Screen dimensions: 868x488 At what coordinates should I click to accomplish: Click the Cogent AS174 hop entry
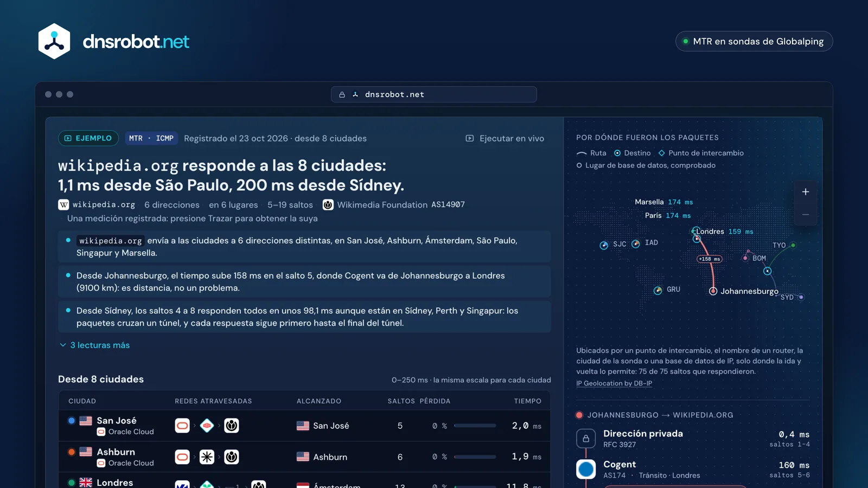coord(693,470)
